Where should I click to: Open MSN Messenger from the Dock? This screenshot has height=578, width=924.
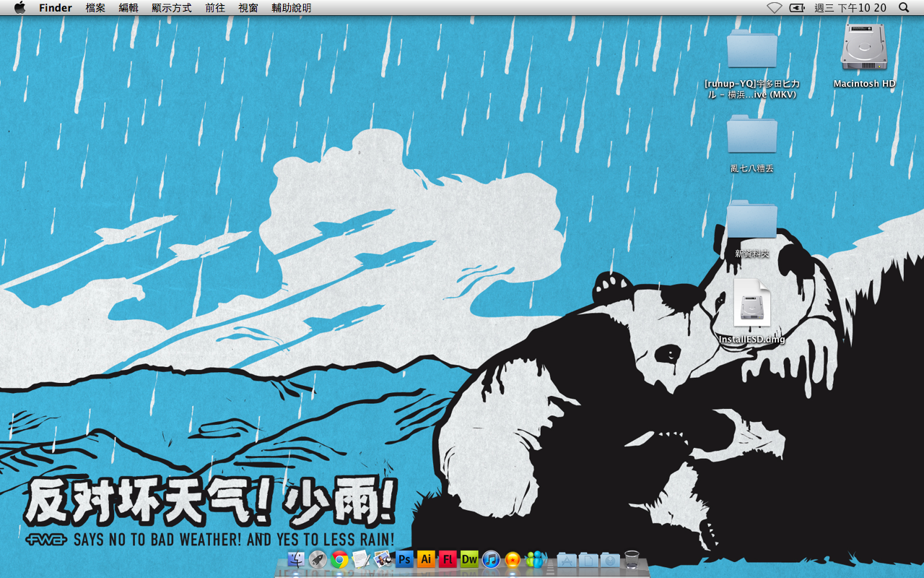pyautogui.click(x=536, y=559)
